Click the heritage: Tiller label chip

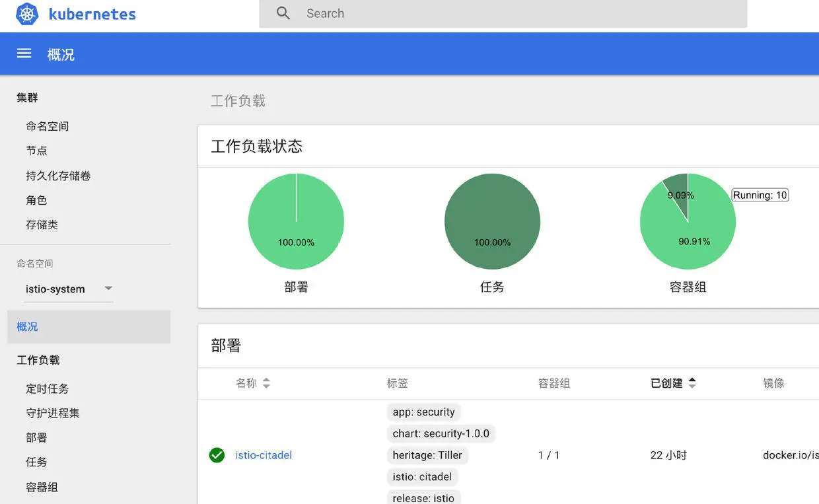point(427,455)
